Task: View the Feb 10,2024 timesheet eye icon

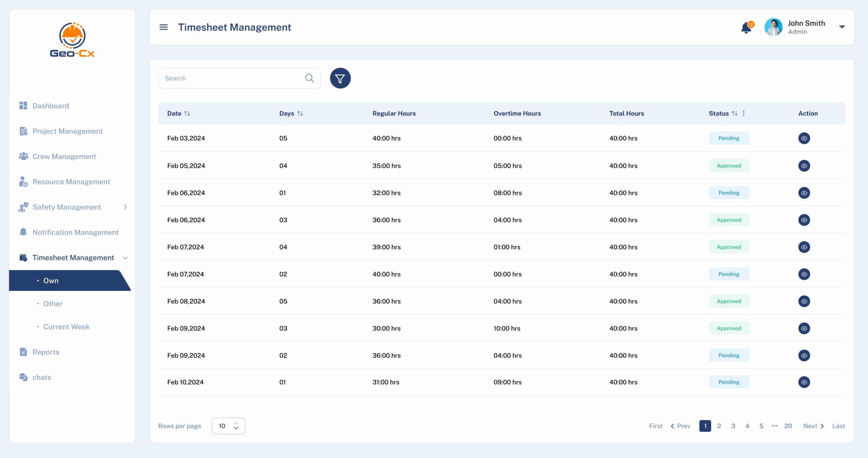Action: point(804,382)
